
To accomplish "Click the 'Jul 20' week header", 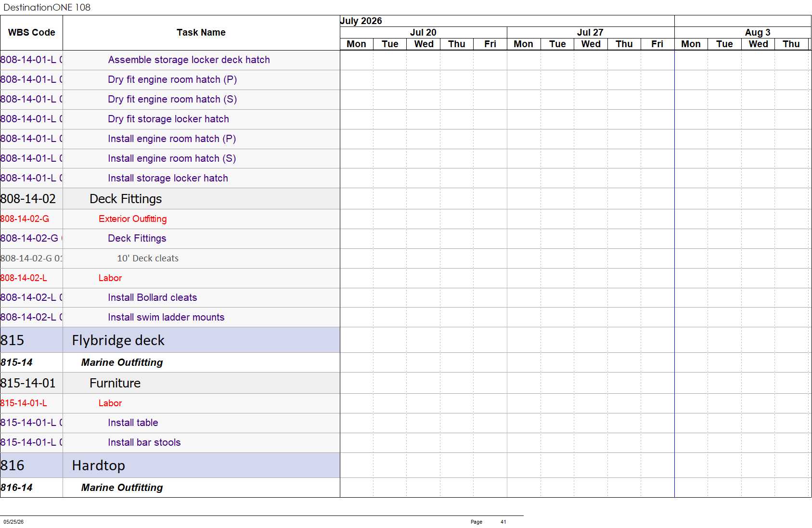I will coord(423,33).
